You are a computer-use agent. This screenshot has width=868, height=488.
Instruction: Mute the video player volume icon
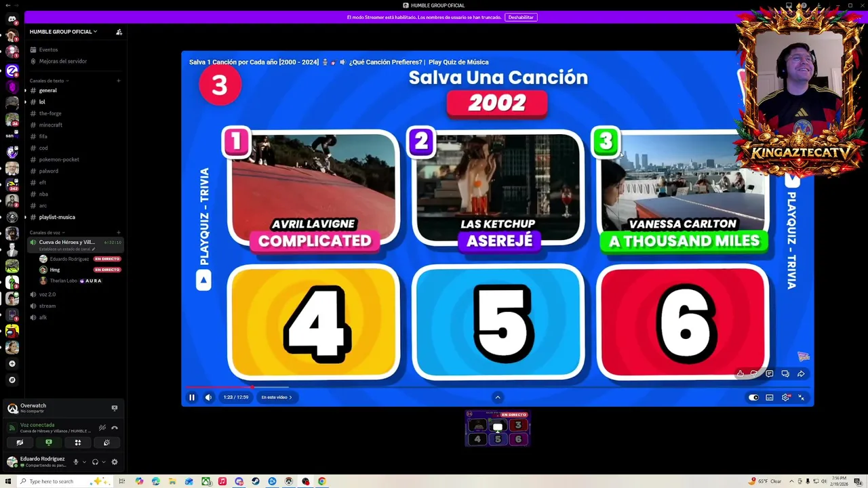click(x=208, y=397)
